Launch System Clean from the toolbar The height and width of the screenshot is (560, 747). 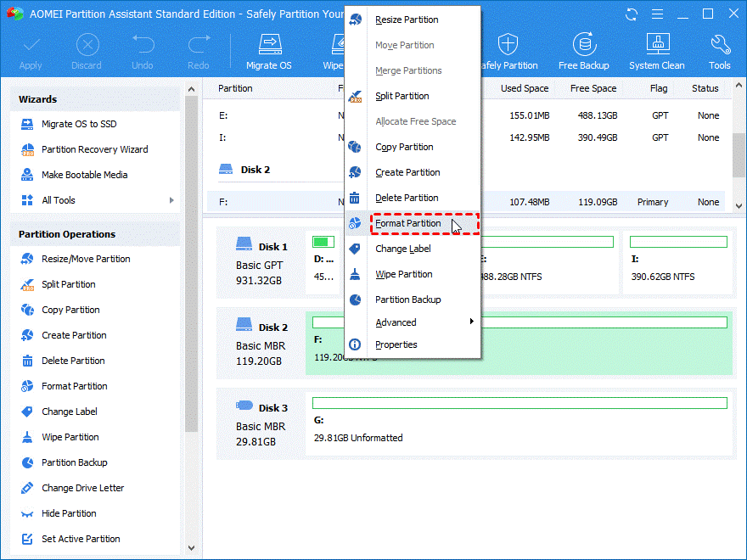click(x=657, y=44)
